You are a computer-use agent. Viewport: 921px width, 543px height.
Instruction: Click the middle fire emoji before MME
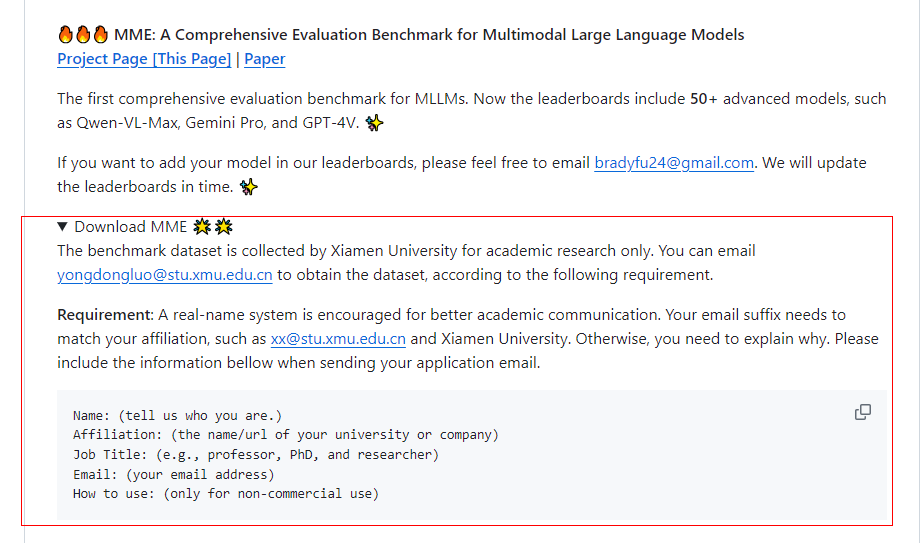point(83,35)
